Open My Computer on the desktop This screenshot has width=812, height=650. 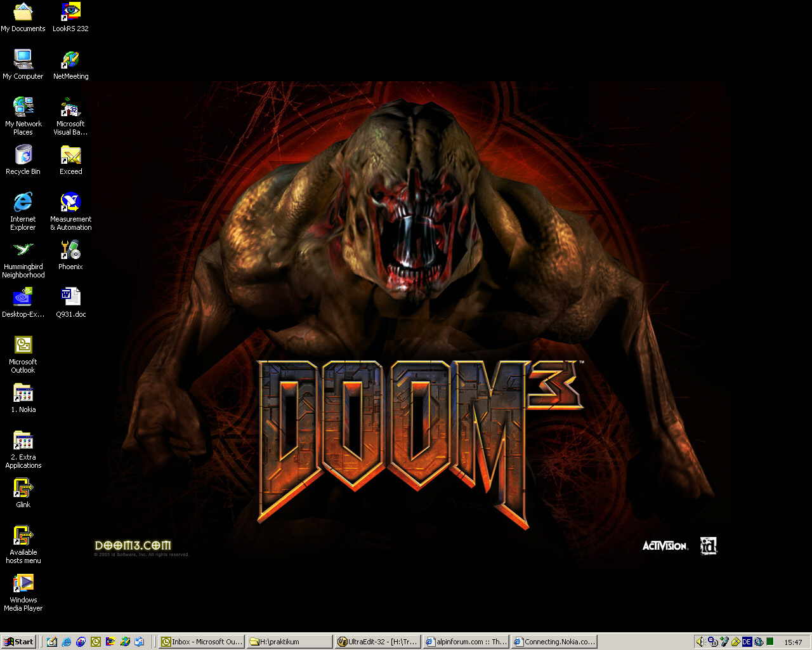click(23, 60)
